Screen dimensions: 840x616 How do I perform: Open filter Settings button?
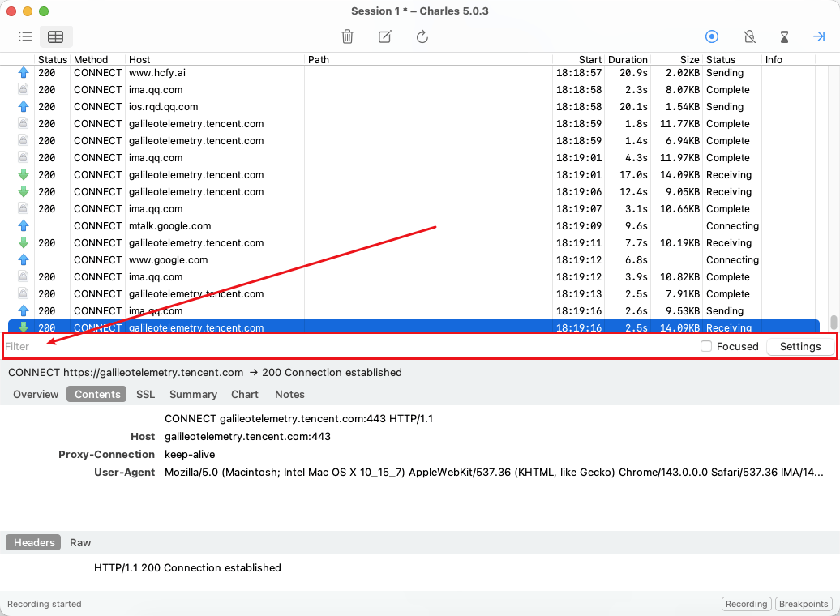(799, 346)
